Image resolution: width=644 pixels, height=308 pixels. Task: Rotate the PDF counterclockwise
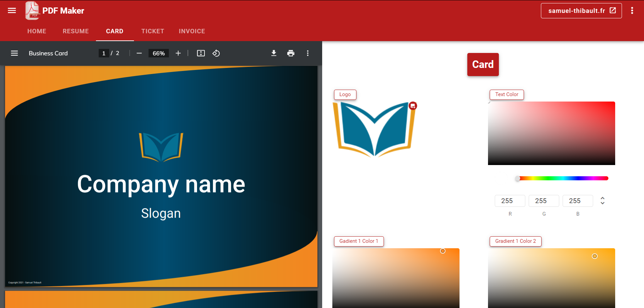pos(216,53)
